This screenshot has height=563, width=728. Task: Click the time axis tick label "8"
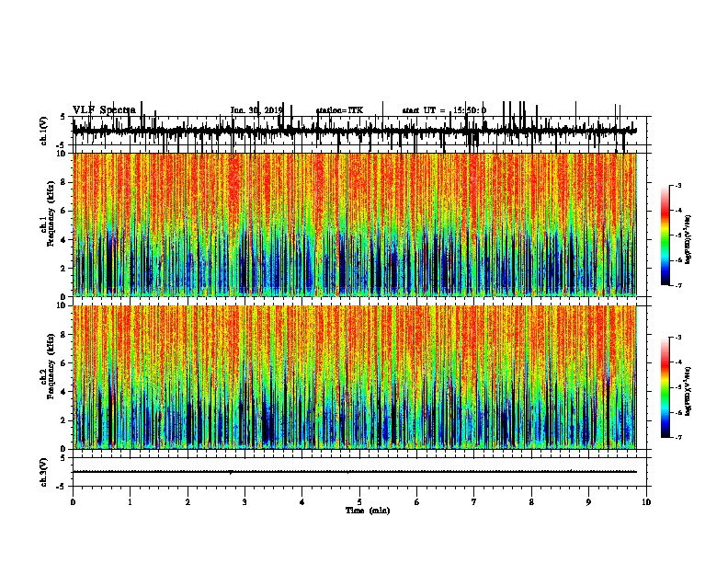pos(531,502)
